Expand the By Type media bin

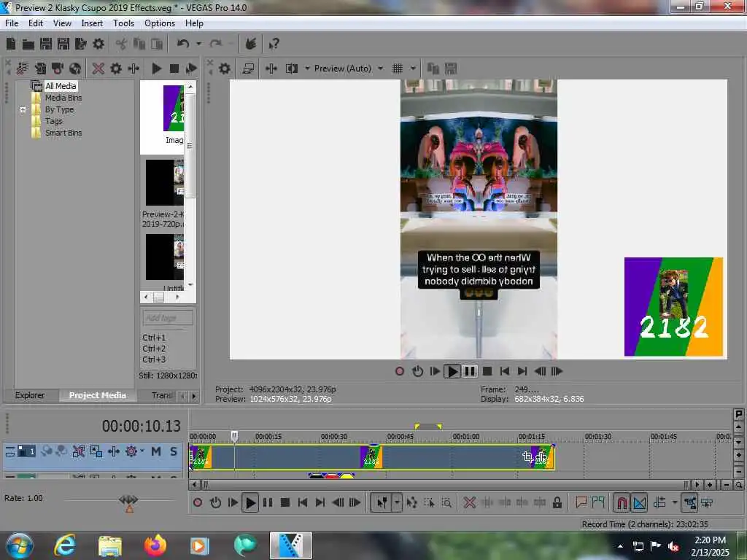coord(23,109)
